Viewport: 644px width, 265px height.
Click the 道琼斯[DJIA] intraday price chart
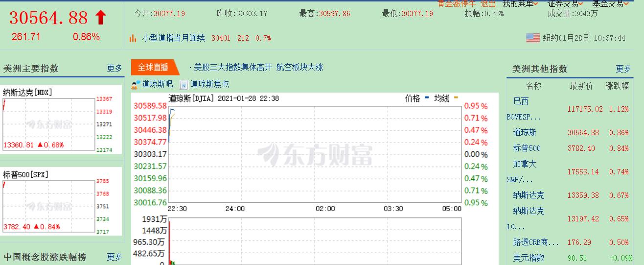(315, 154)
